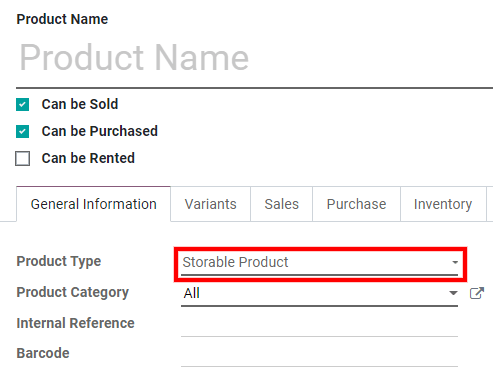Select the General Information tab

pyautogui.click(x=93, y=204)
